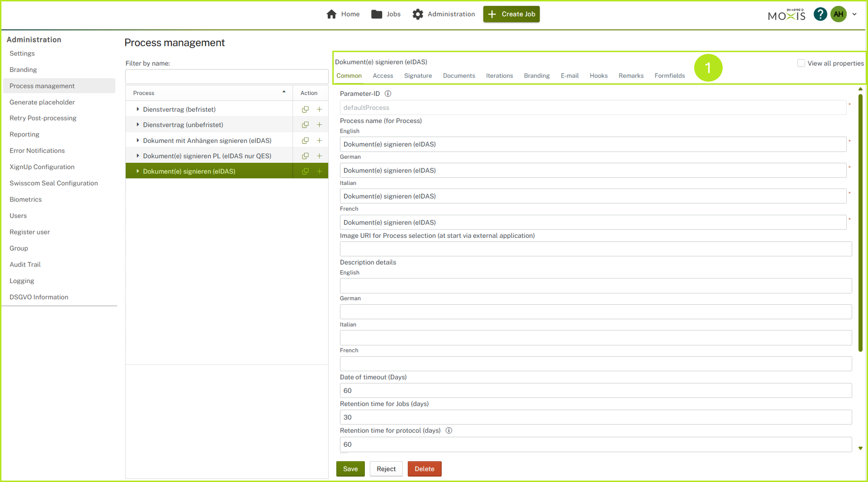Click the Parameter-ID info icon
868x482 pixels.
(388, 94)
